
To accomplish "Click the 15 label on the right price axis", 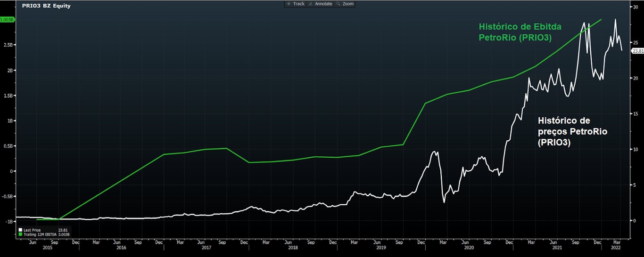I will tap(636, 113).
